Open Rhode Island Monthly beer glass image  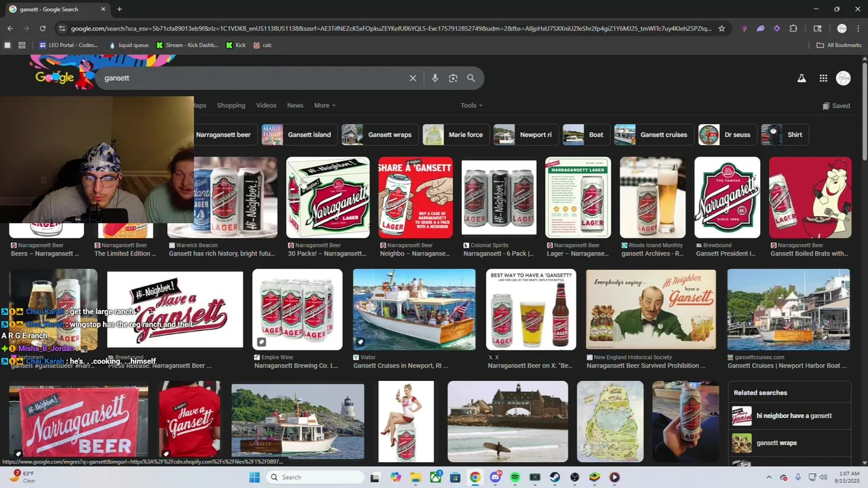(652, 197)
